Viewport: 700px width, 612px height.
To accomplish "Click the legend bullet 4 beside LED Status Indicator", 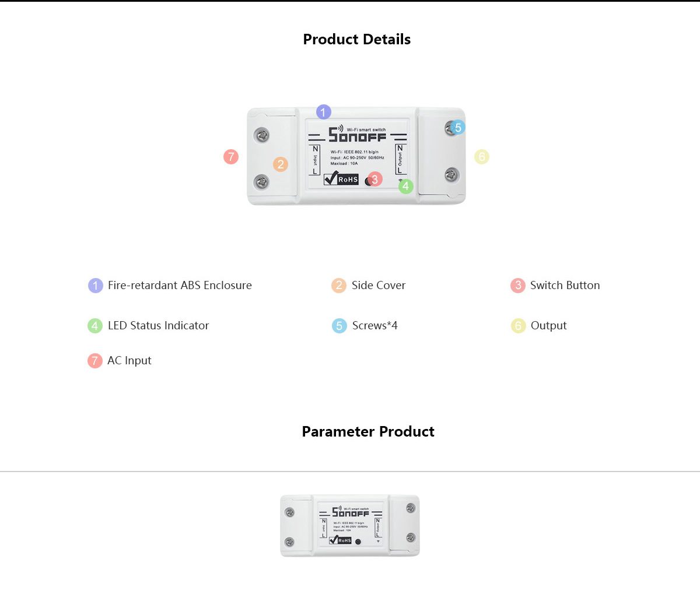I will click(x=95, y=326).
